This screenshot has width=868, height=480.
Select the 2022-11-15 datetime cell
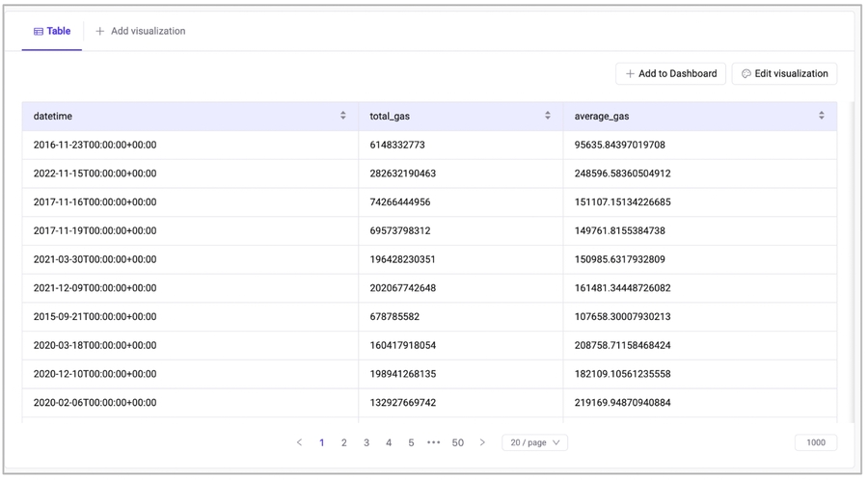[95, 173]
